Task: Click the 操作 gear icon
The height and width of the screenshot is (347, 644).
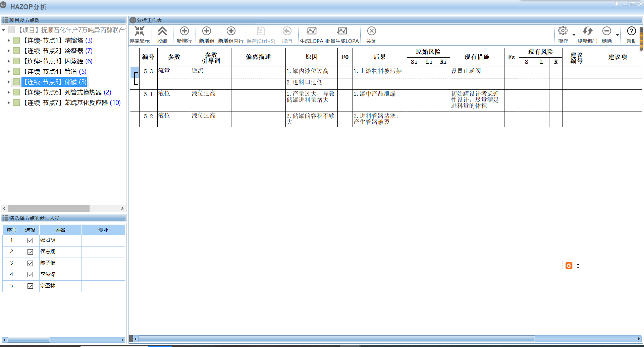Action: 563,31
